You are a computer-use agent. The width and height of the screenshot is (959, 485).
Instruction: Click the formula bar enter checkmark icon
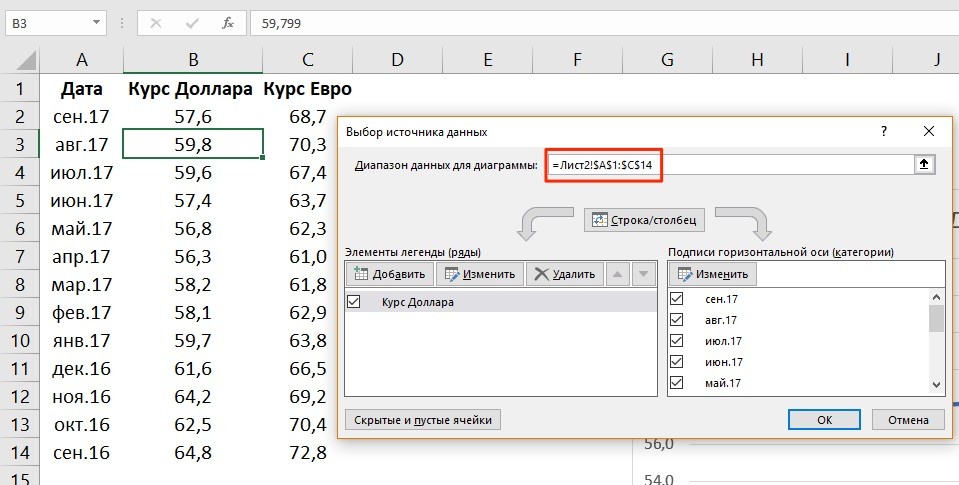(x=192, y=22)
